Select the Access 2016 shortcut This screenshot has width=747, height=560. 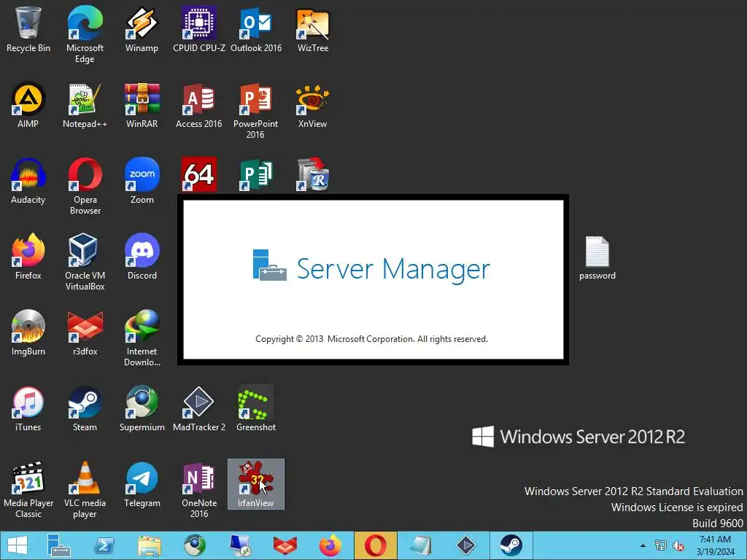(x=198, y=105)
